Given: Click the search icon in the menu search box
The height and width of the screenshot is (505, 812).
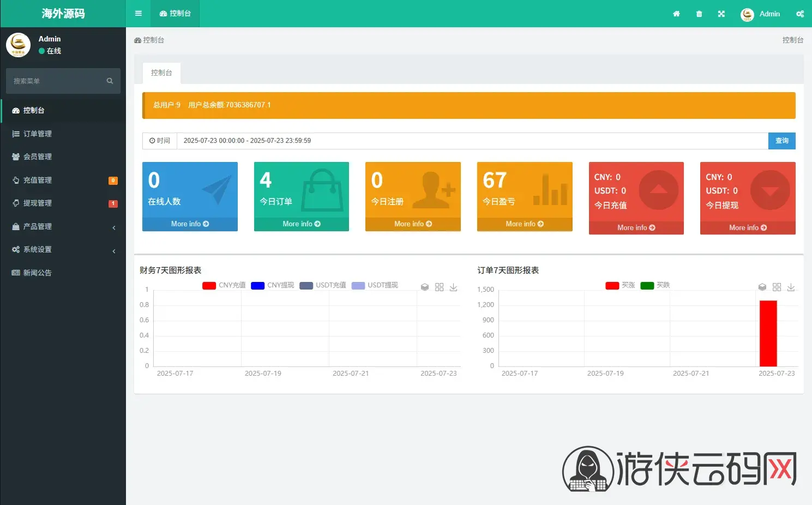Looking at the screenshot, I should (110, 81).
